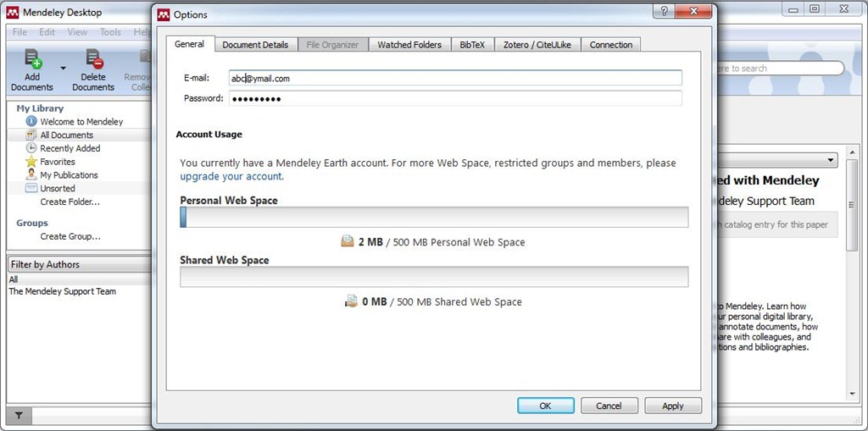The width and height of the screenshot is (868, 431).
Task: Click the Add Documents toolbar icon
Action: (32, 60)
